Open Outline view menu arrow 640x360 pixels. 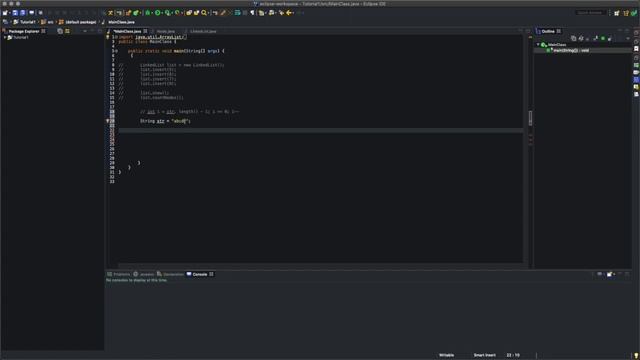click(x=628, y=38)
